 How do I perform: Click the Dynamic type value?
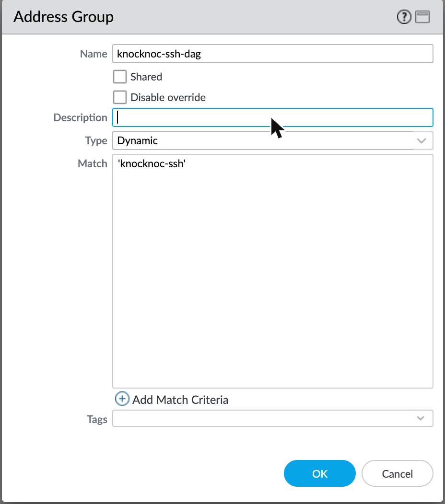138,141
